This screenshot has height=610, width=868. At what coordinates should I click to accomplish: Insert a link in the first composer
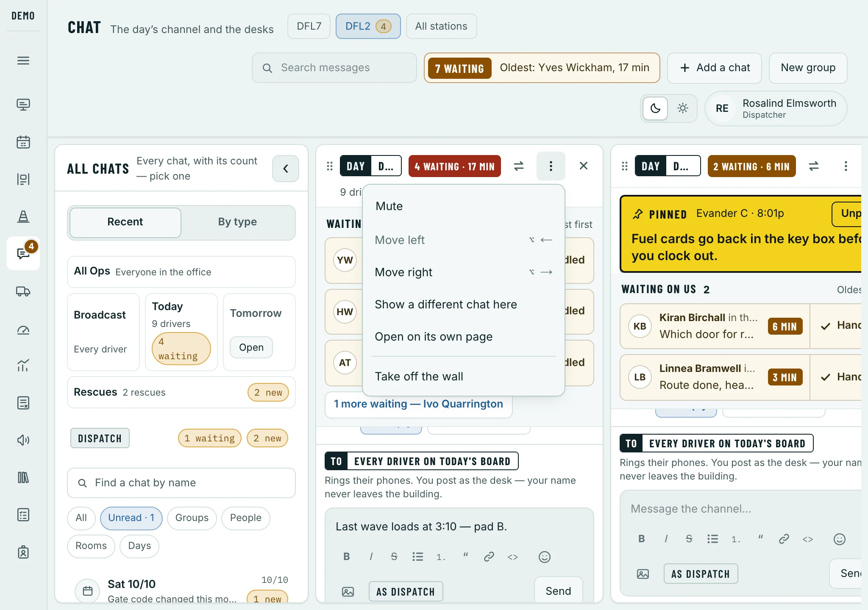coord(489,557)
